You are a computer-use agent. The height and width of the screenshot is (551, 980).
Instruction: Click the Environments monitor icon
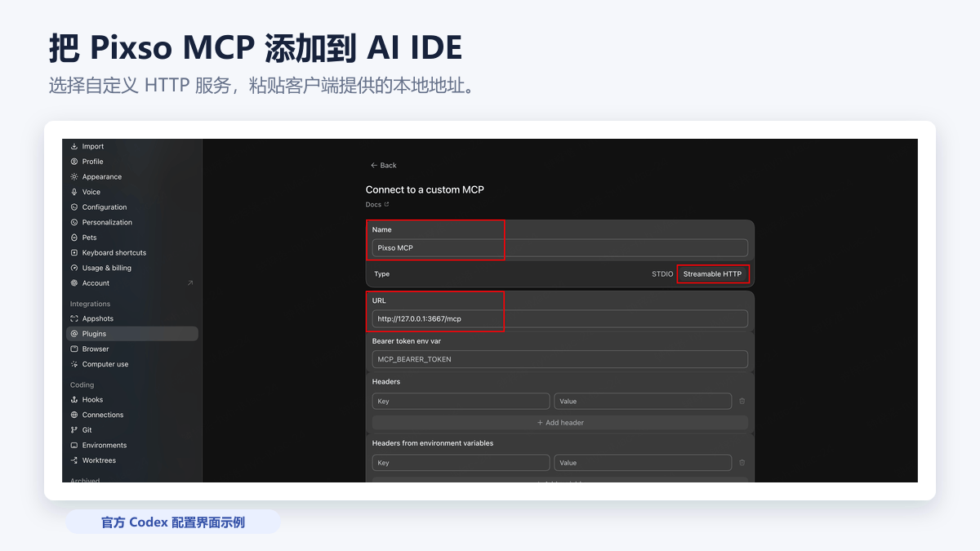coord(74,446)
